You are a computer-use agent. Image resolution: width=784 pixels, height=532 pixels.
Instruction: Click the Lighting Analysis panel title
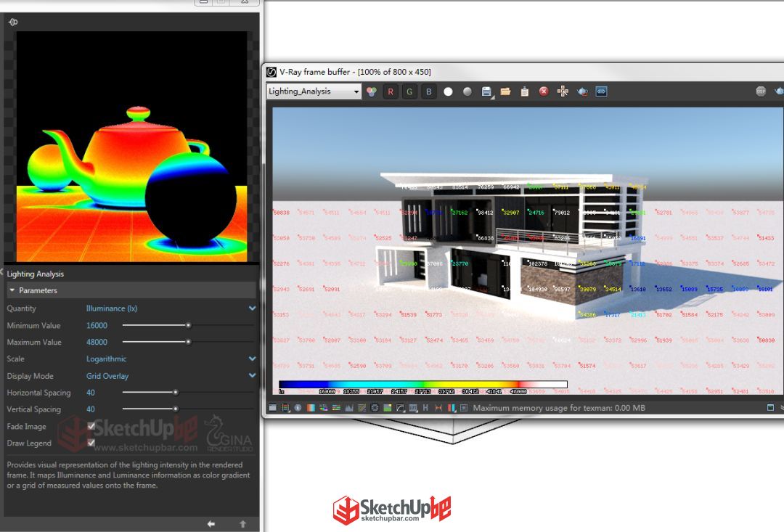[35, 274]
